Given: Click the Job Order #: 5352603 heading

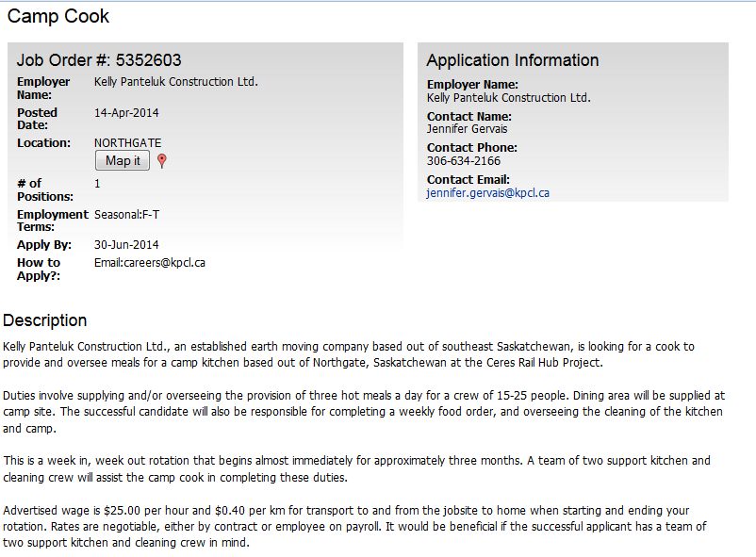Looking at the screenshot, I should [x=99, y=60].
